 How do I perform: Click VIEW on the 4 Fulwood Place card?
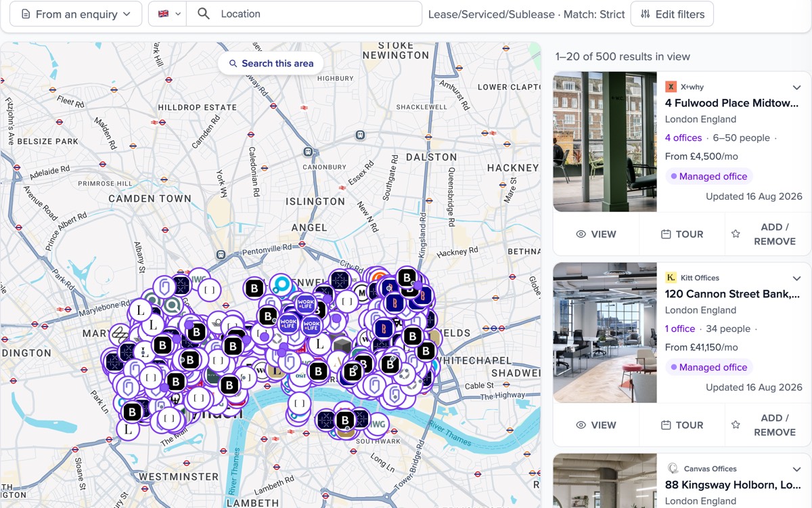point(595,234)
